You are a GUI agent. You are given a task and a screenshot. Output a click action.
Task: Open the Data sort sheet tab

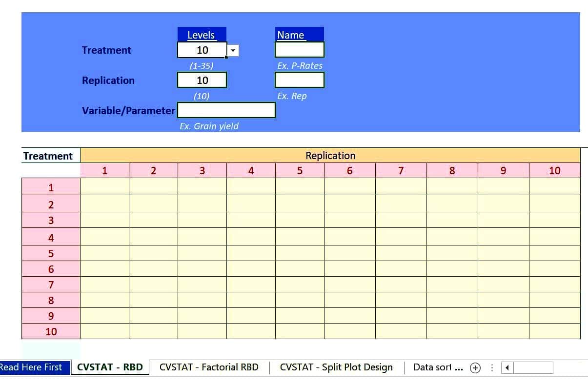(433, 367)
